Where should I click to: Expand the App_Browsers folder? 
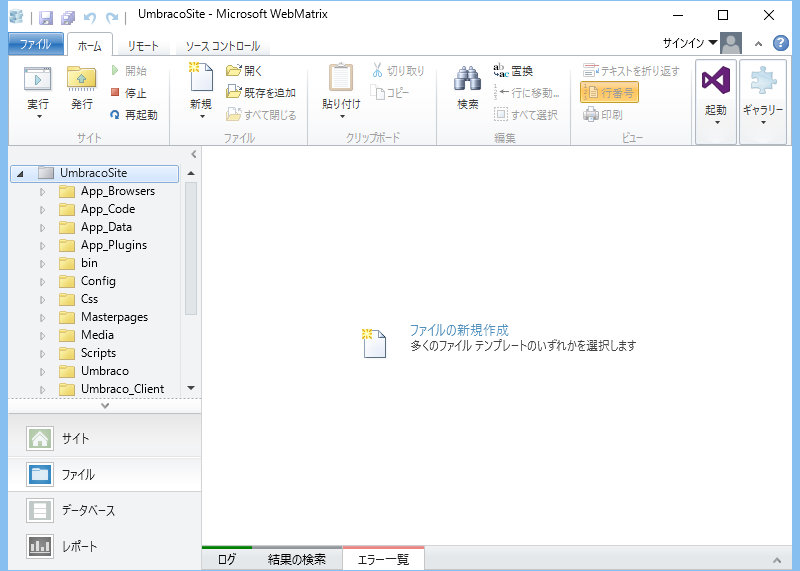[x=43, y=192]
